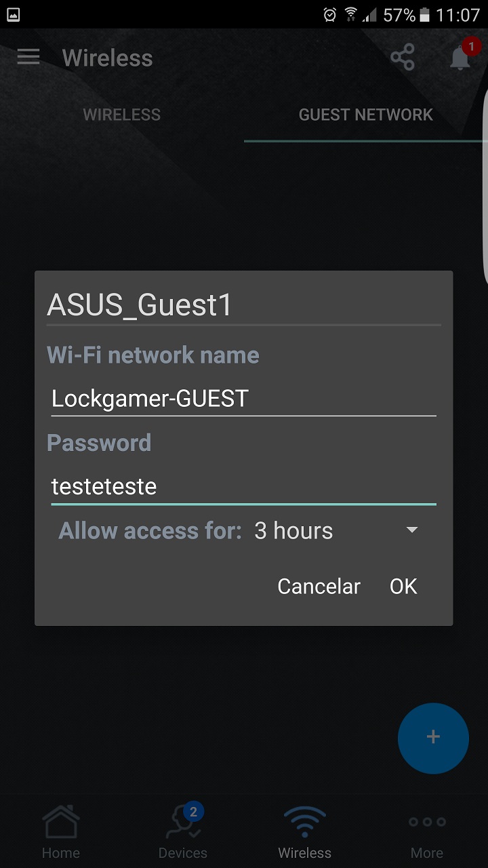Tap the alarm icon in status bar
488x868 pixels.
[x=330, y=15]
